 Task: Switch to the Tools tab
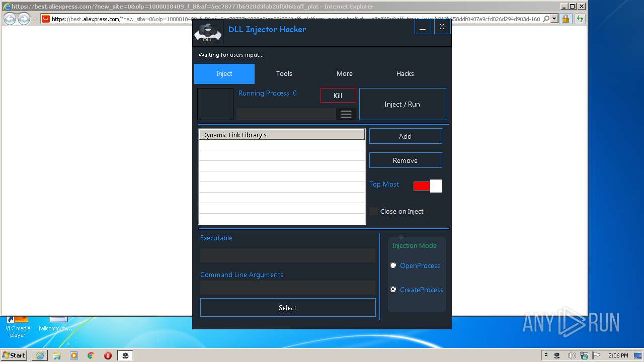[x=284, y=73]
